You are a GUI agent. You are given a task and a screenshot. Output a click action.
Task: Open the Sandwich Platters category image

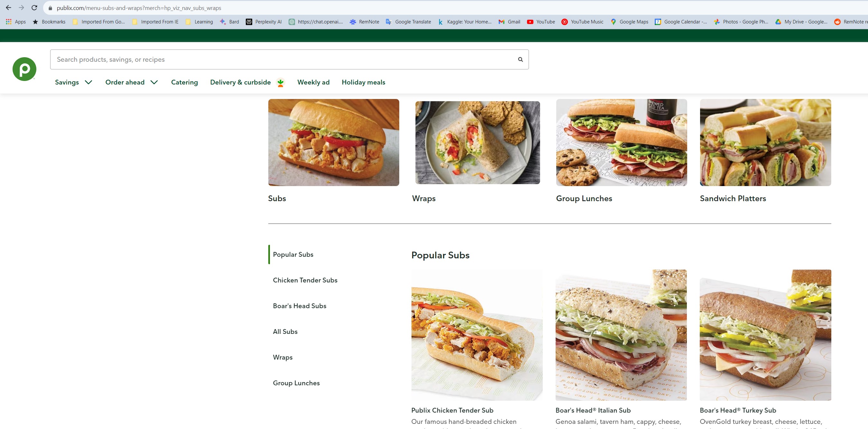pos(765,142)
